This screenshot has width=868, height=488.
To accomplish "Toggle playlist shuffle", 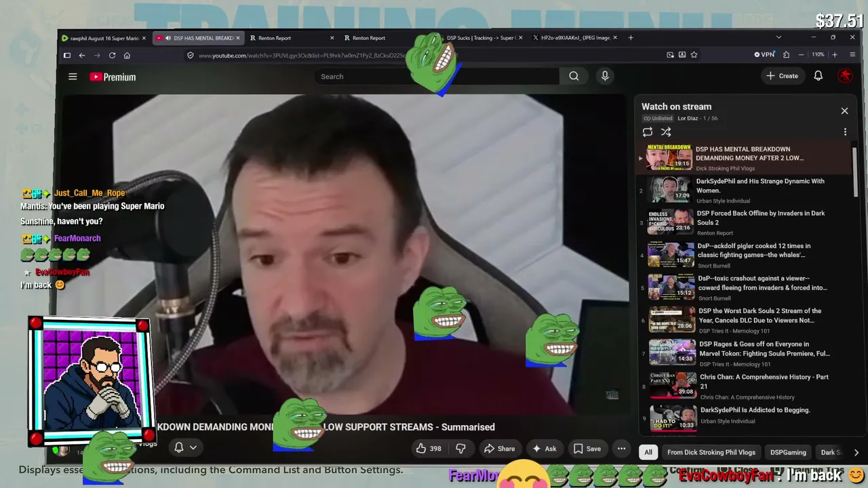I will click(x=666, y=132).
